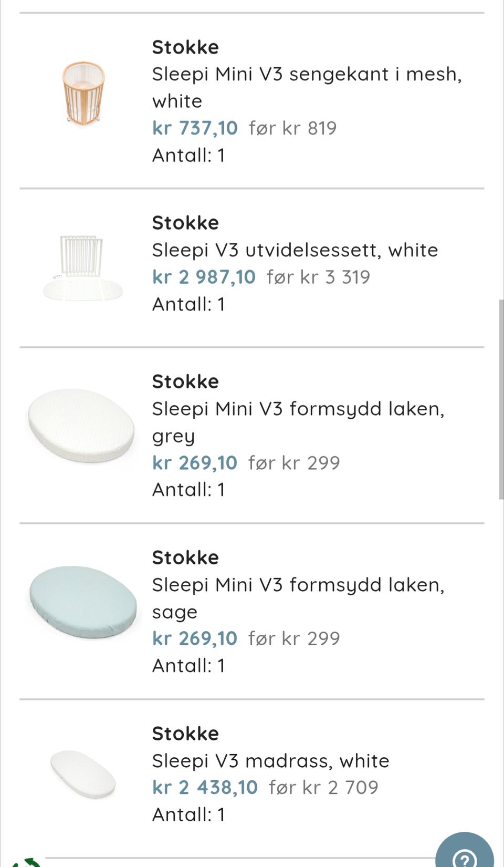The width and height of the screenshot is (504, 867).
Task: Click Antall: 1 under the sage laken
Action: pyautogui.click(x=188, y=666)
